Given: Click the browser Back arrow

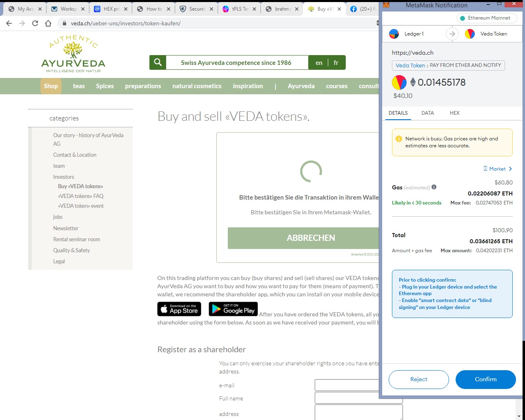Looking at the screenshot, I should pyautogui.click(x=9, y=23).
